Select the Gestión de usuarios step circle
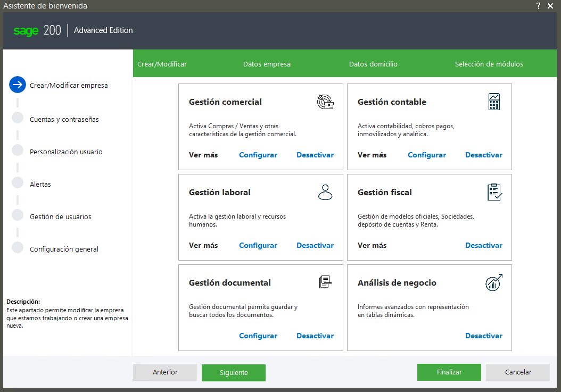Screen dimensions: 561x392 pos(18,215)
